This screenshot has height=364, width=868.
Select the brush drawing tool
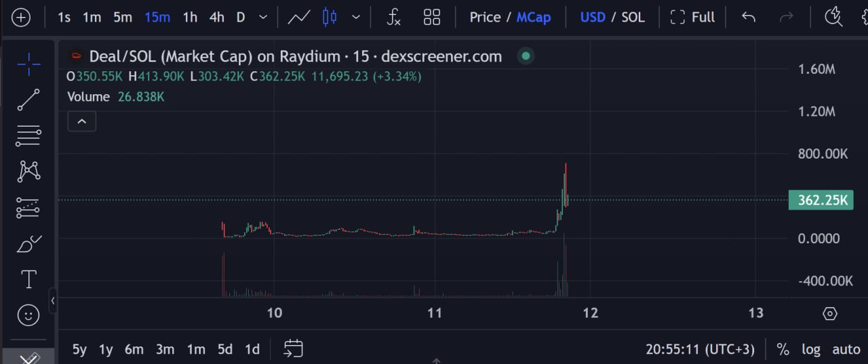click(28, 243)
